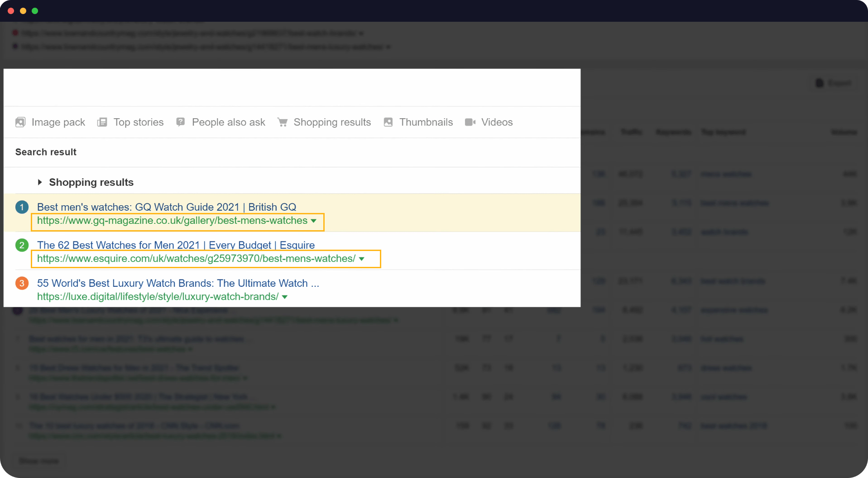Click the green maximize window button

coord(35,11)
